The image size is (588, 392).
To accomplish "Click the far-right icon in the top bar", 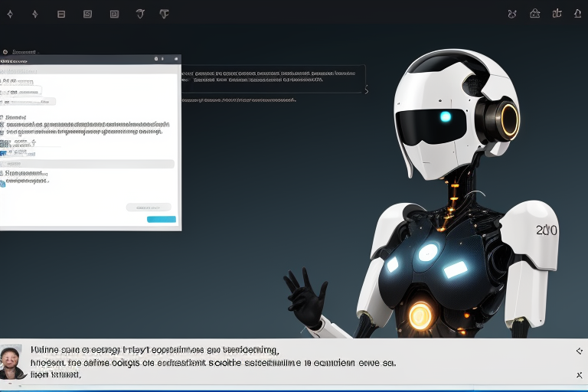I will point(579,14).
